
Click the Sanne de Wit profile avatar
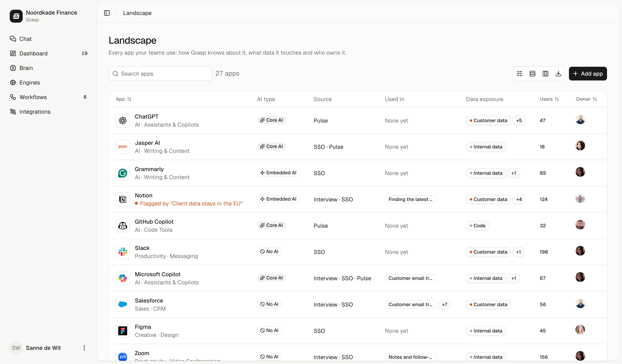(16, 348)
